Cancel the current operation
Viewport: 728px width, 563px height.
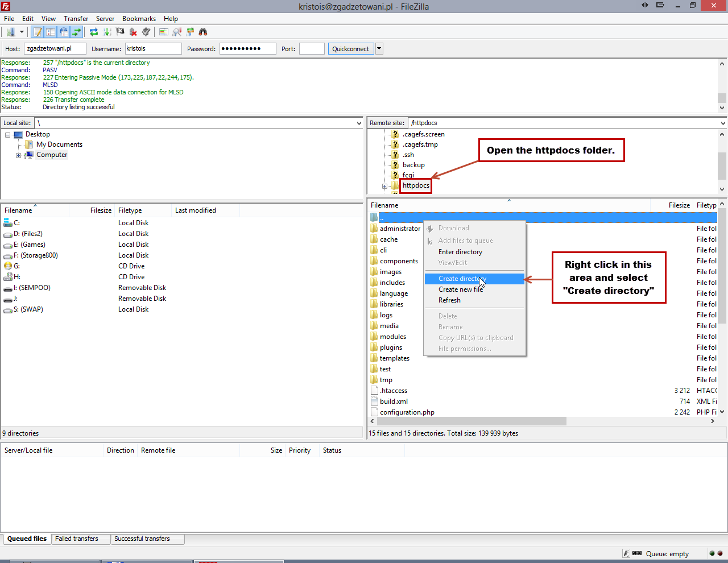tap(120, 32)
